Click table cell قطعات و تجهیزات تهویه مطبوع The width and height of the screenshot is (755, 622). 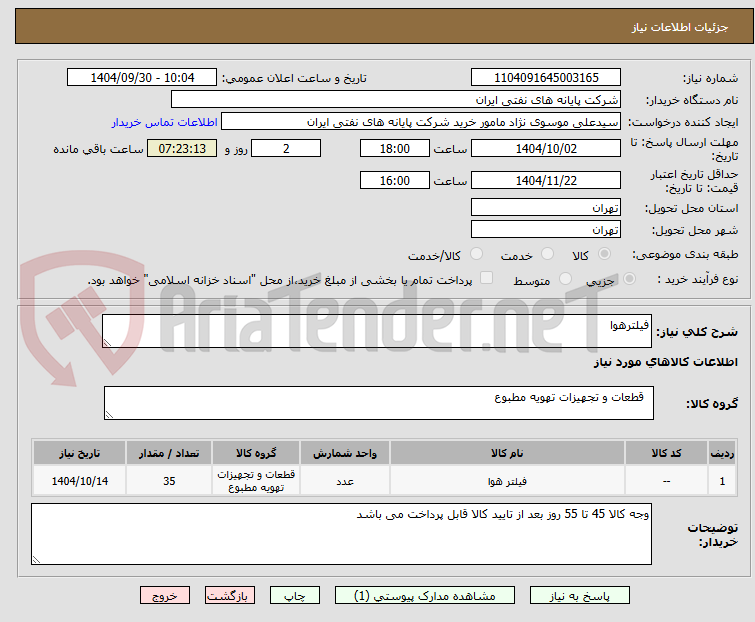coord(256,481)
